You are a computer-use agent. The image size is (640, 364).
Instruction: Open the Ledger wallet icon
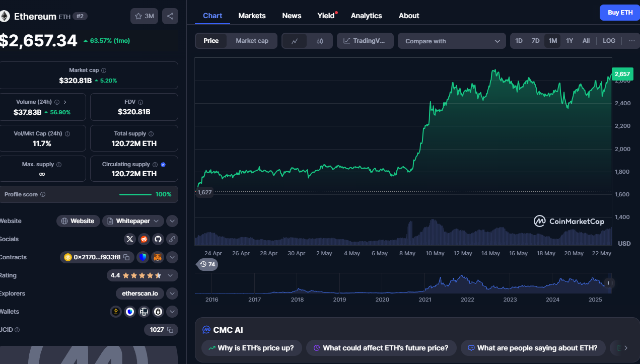[x=144, y=312]
